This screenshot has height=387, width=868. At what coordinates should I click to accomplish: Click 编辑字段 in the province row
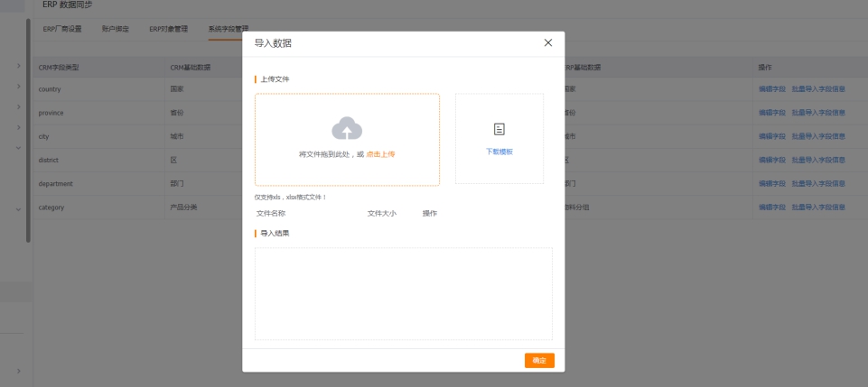click(x=771, y=113)
